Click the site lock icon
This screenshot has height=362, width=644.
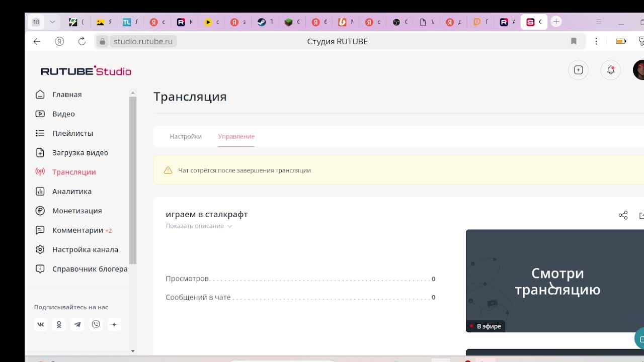102,41
